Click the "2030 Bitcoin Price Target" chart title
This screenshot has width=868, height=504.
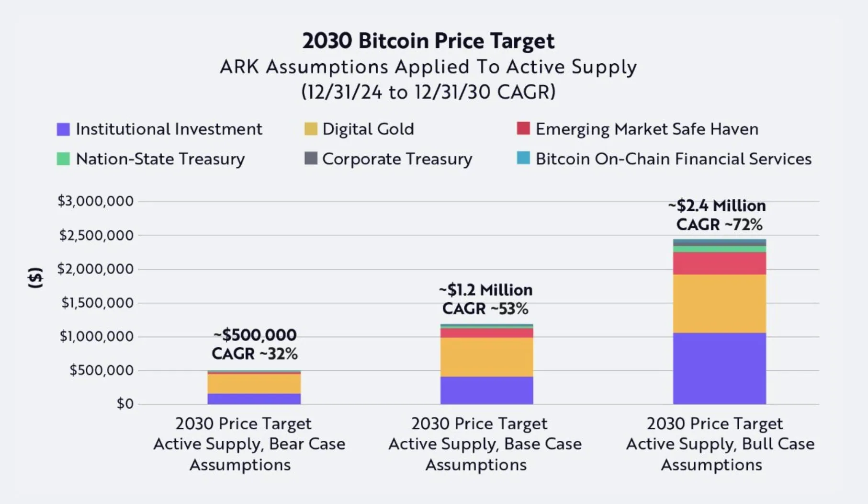[428, 41]
